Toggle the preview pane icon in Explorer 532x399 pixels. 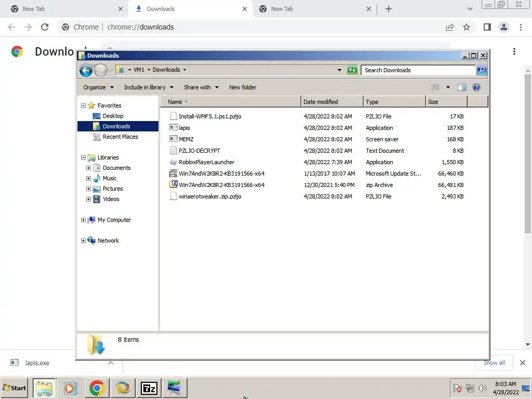(x=462, y=87)
